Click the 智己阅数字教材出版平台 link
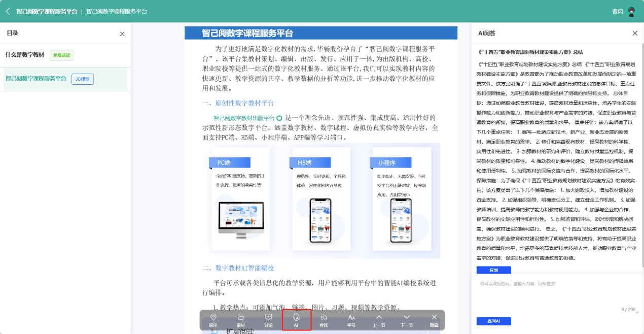Image resolution: width=644 pixels, height=334 pixels. pyautogui.click(x=244, y=118)
